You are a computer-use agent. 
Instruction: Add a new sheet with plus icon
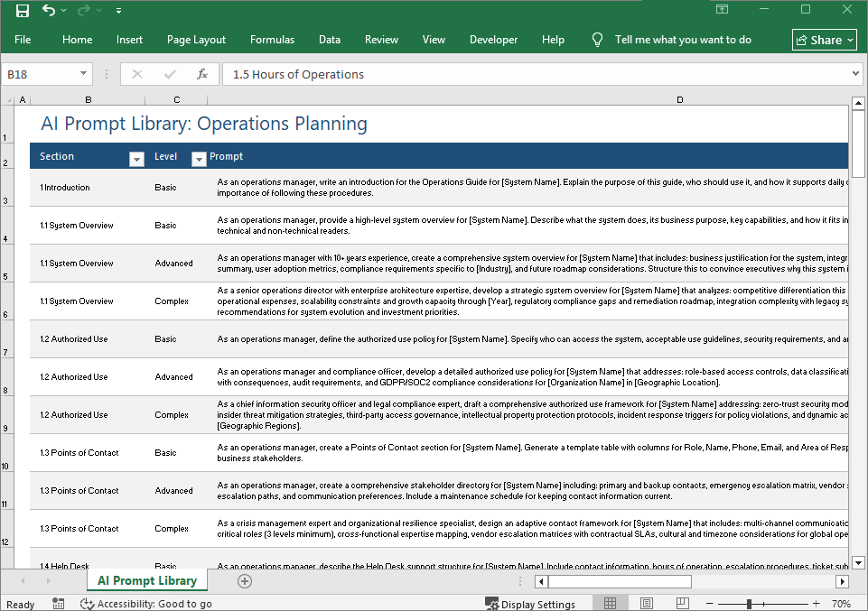245,581
